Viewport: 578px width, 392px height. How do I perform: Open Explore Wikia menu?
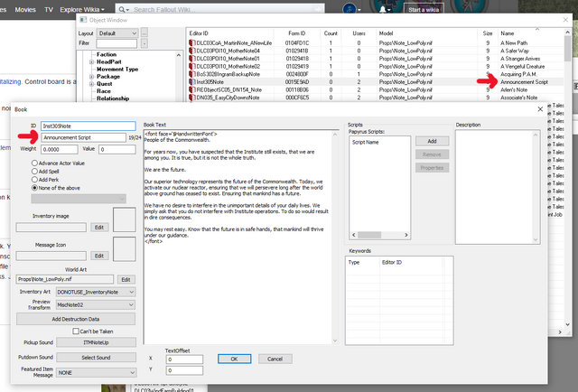[x=82, y=10]
